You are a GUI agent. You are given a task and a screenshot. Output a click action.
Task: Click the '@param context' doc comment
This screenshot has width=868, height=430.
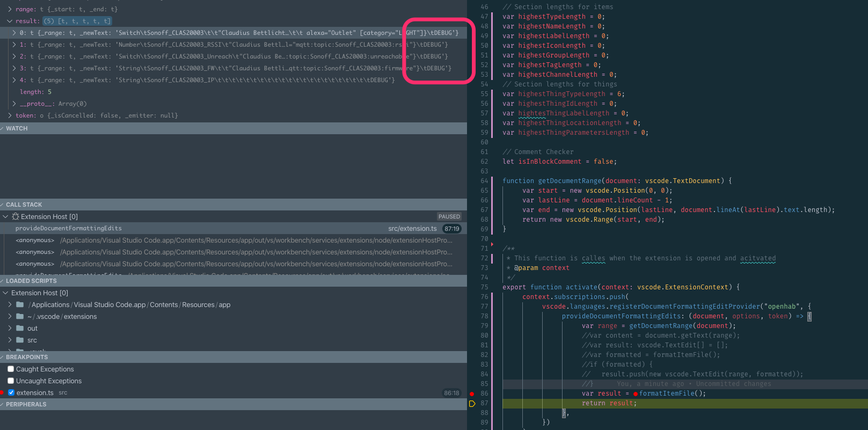point(542,268)
